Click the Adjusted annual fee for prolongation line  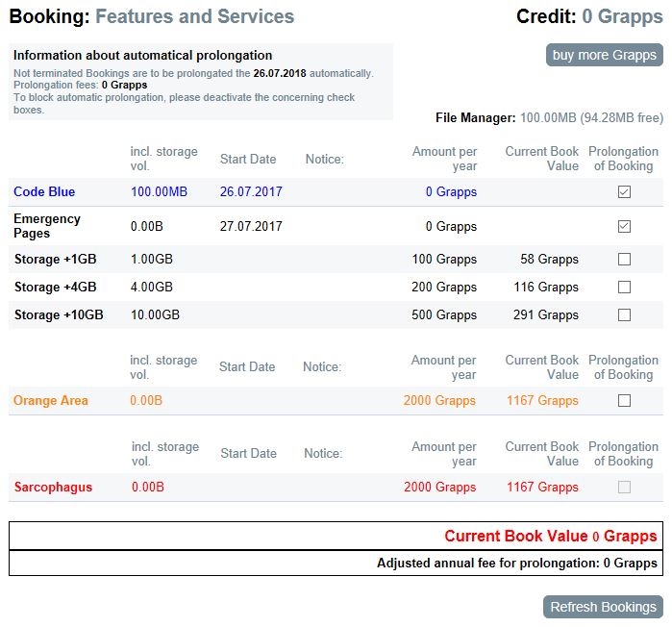517,564
